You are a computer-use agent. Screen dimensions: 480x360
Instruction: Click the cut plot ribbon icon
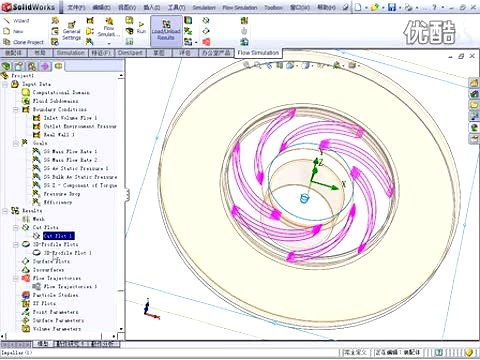coord(206,21)
